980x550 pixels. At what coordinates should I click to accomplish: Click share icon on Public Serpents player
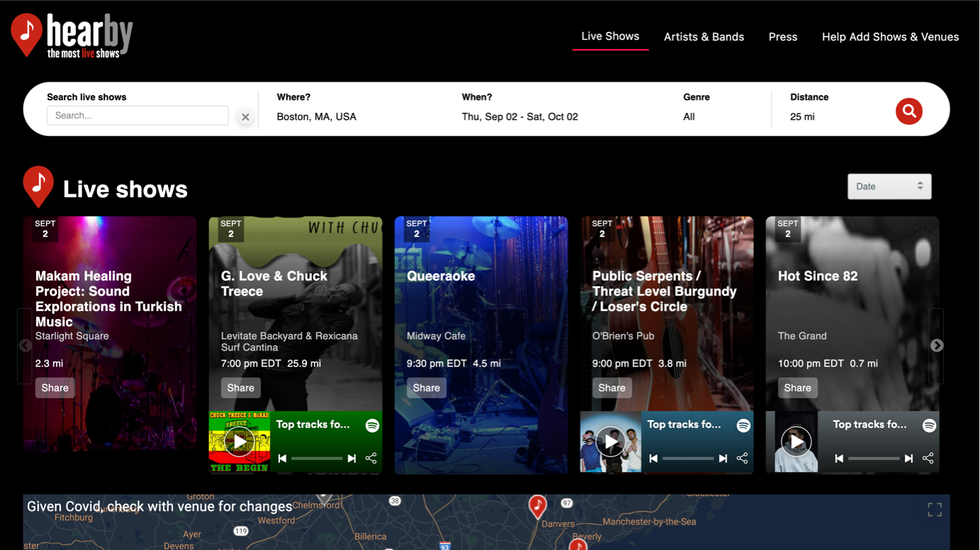point(742,459)
